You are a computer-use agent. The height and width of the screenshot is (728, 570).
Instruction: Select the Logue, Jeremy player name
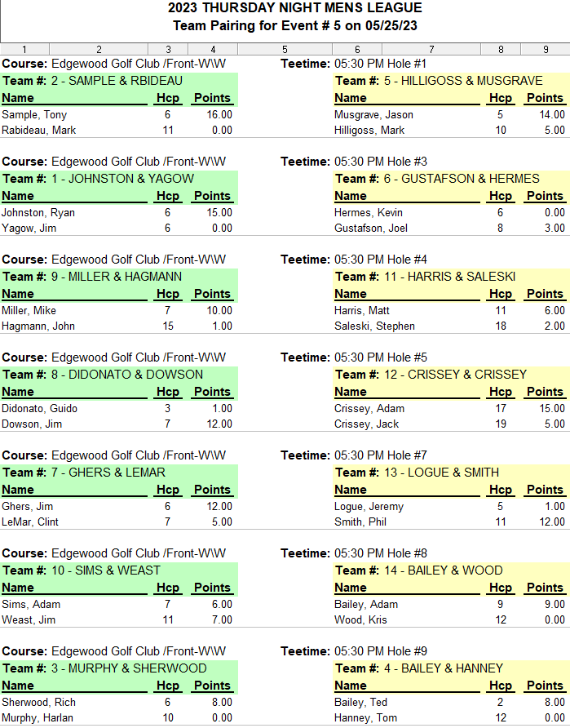[x=369, y=507]
